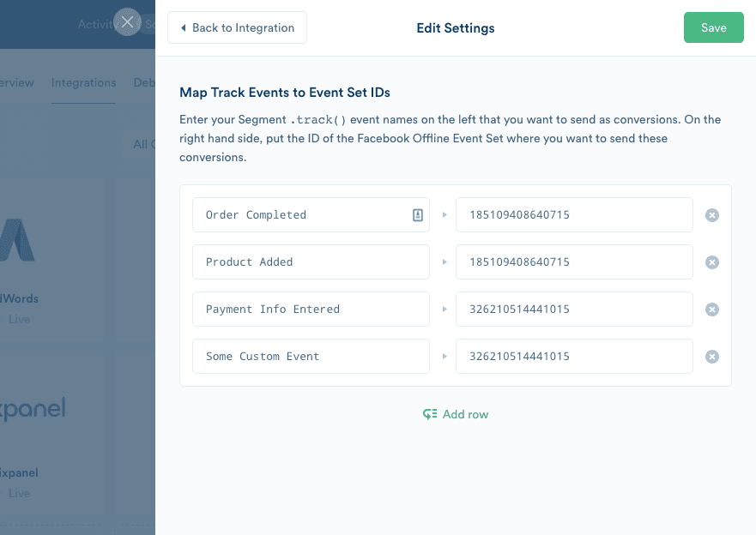Remove the Order Completed mapping row
Image resolution: width=756 pixels, height=535 pixels.
point(711,215)
